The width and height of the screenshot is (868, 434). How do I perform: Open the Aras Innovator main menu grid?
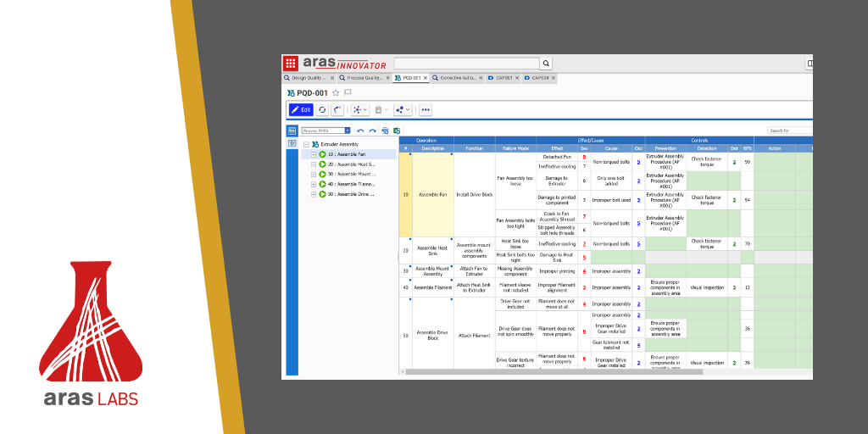[x=291, y=64]
